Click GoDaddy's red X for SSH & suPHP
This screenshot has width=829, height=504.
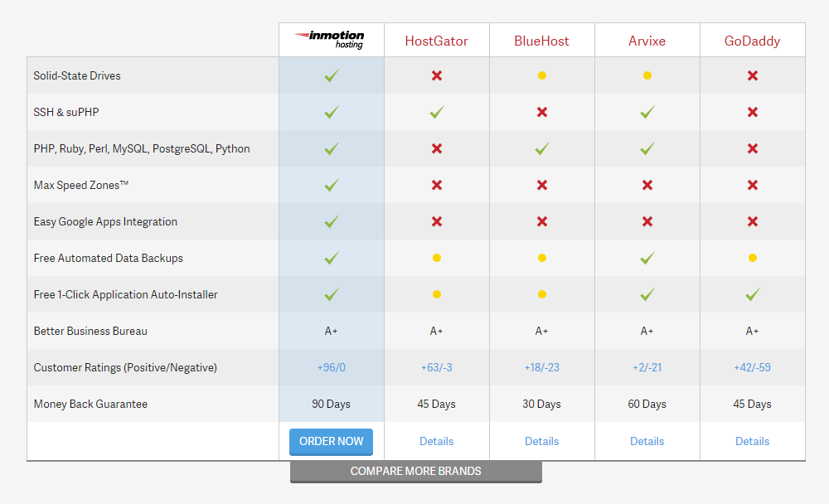pyautogui.click(x=752, y=112)
